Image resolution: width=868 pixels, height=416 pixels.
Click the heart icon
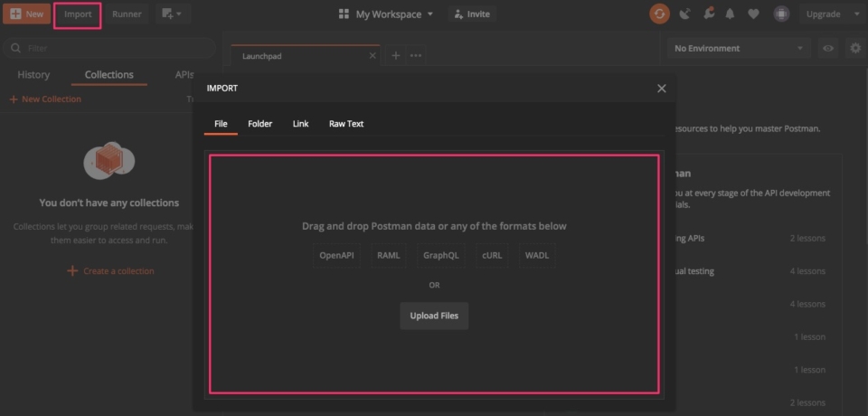tap(753, 14)
